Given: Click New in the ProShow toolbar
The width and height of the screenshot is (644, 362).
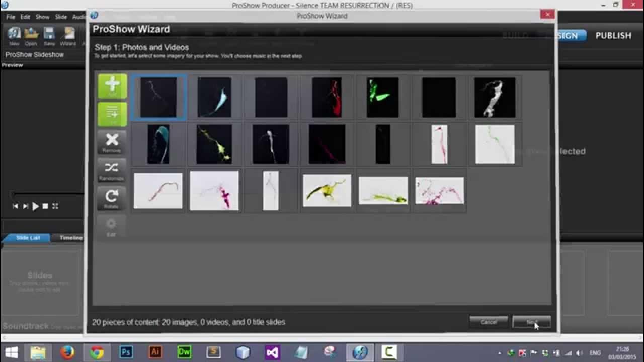Looking at the screenshot, I should coord(14,37).
